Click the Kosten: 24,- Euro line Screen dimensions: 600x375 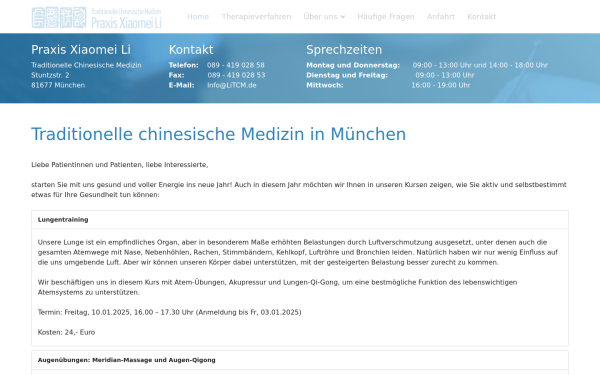pos(66,332)
